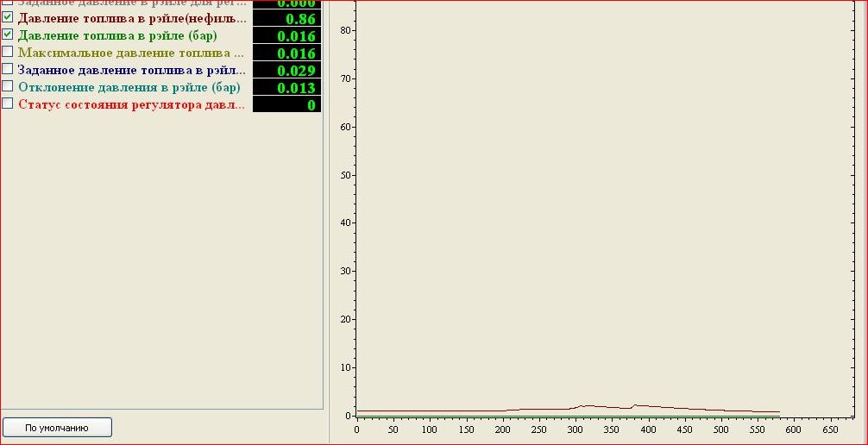The width and height of the screenshot is (868, 445).
Task: Click the 40 label on the vertical axis
Action: pos(346,223)
